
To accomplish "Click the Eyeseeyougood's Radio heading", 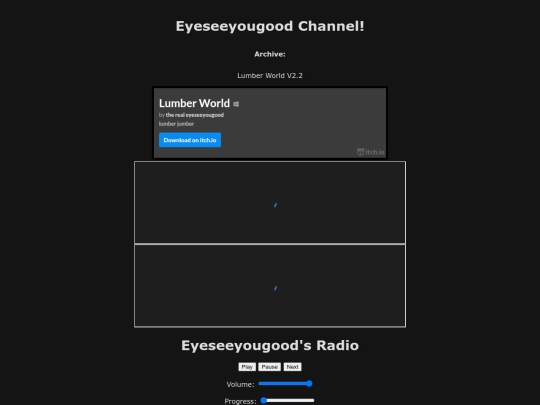I will (270, 345).
